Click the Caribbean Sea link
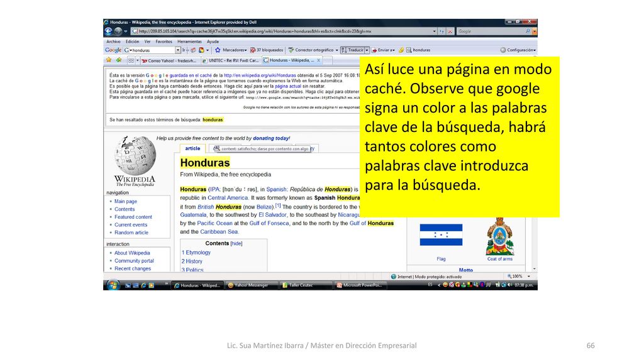 click(219, 232)
